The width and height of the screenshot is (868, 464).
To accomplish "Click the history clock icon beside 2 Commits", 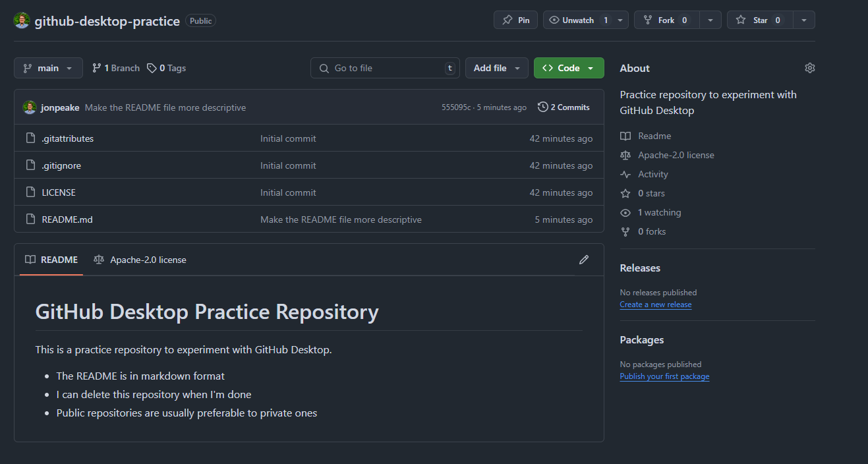I will [x=543, y=107].
